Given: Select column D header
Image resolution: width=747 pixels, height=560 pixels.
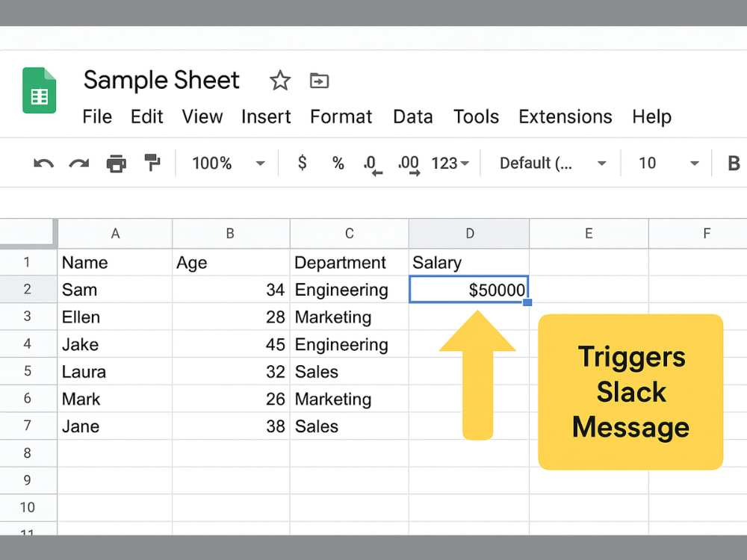Looking at the screenshot, I should tap(469, 234).
